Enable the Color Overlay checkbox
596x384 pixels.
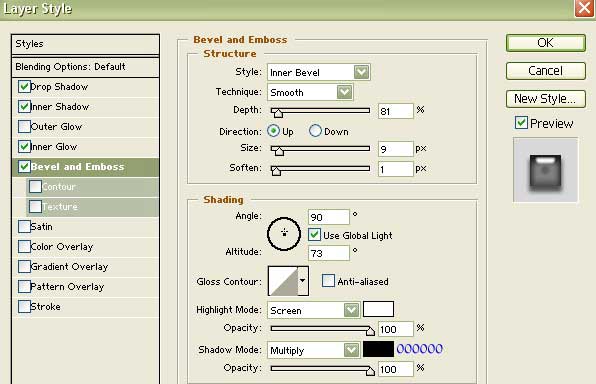click(x=24, y=246)
